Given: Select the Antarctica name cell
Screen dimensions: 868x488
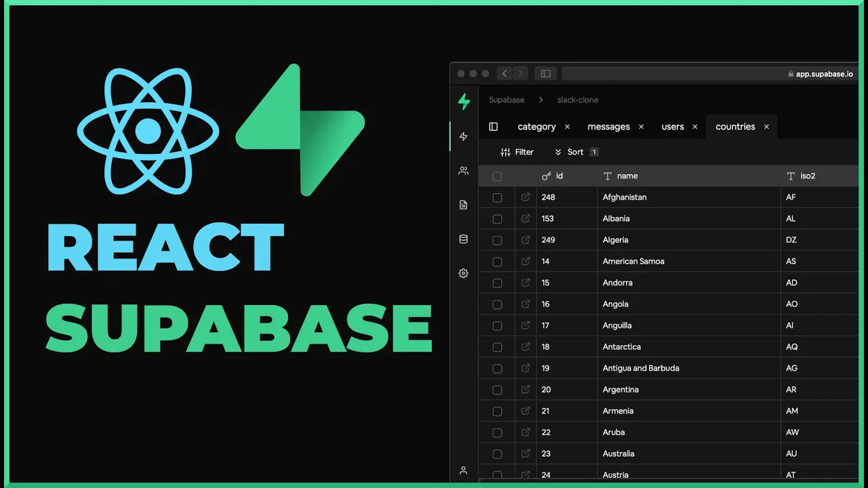Looking at the screenshot, I should tap(689, 346).
